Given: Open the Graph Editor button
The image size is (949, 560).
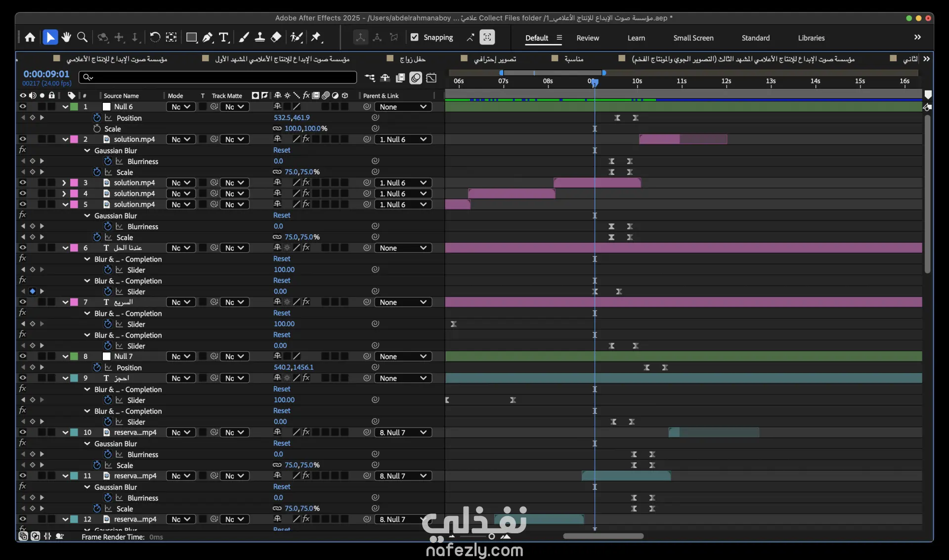Looking at the screenshot, I should (431, 78).
